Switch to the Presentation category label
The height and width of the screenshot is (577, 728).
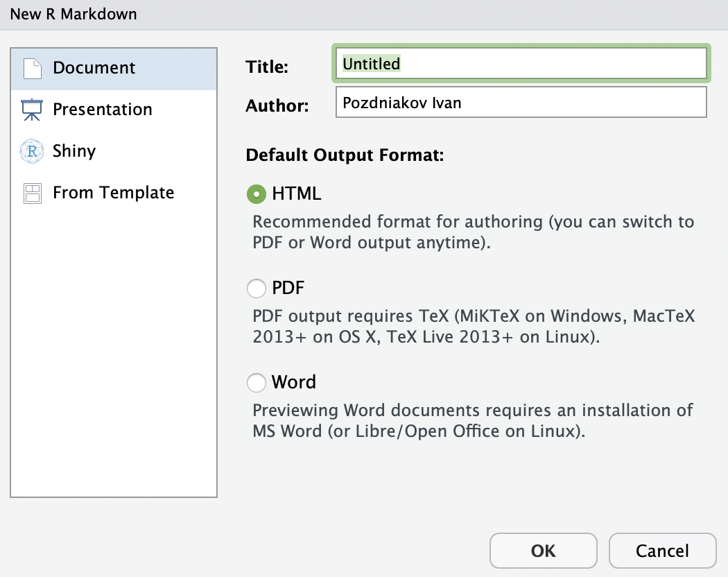click(x=102, y=110)
